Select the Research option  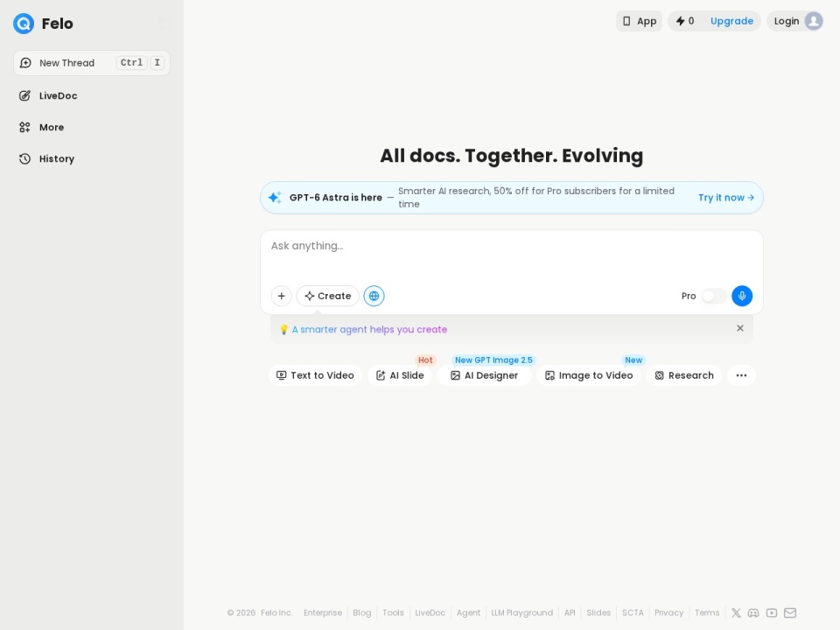684,375
